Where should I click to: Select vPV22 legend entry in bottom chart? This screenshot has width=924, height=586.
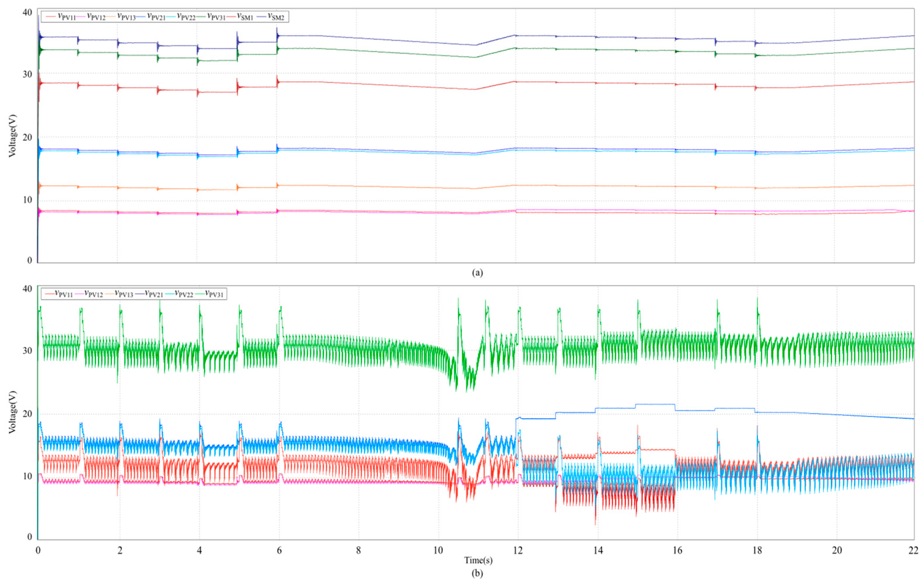coord(184,294)
